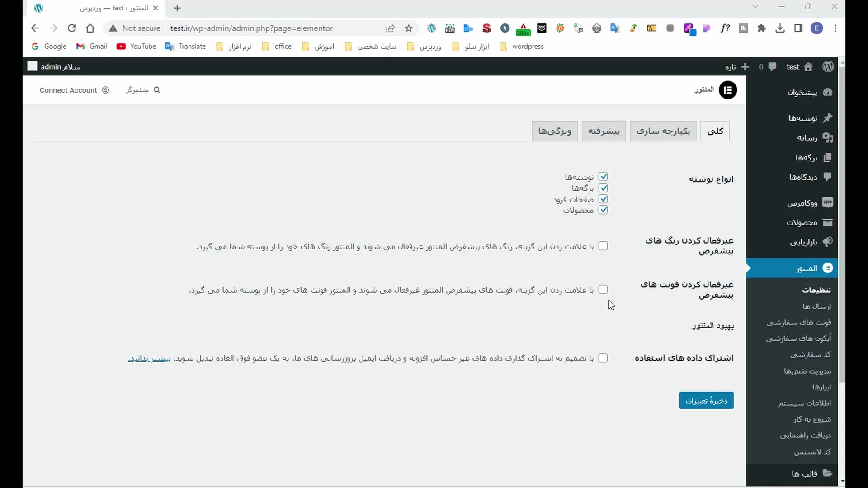The width and height of the screenshot is (868, 488).
Task: Switch to the یکپارچه سازی tab
Action: (663, 131)
